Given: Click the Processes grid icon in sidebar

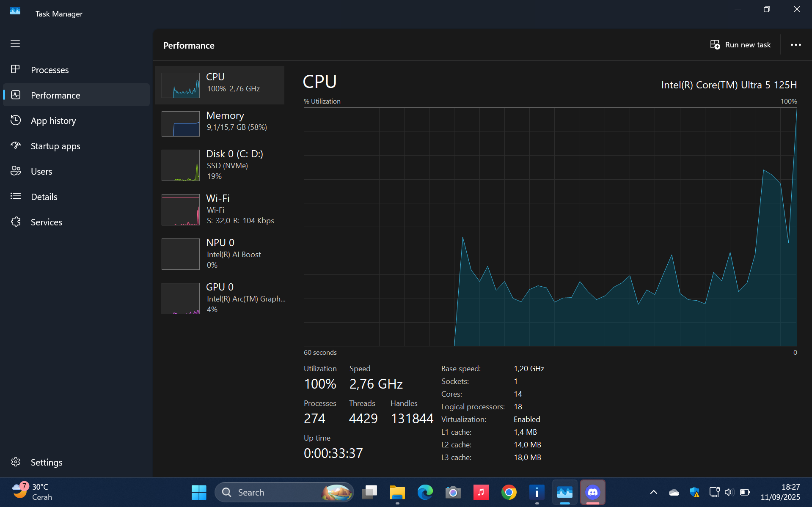Looking at the screenshot, I should (x=16, y=69).
